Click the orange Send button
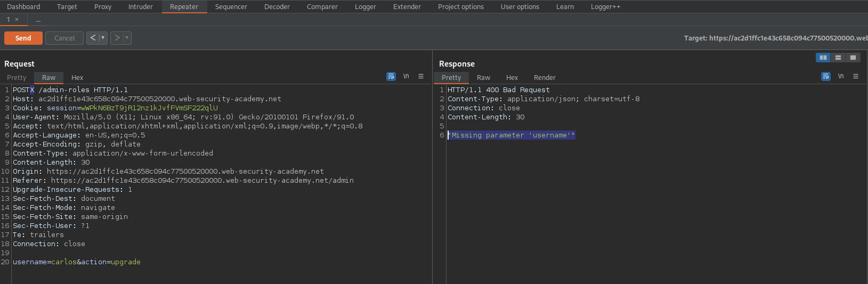This screenshot has height=284, width=868. (23, 38)
